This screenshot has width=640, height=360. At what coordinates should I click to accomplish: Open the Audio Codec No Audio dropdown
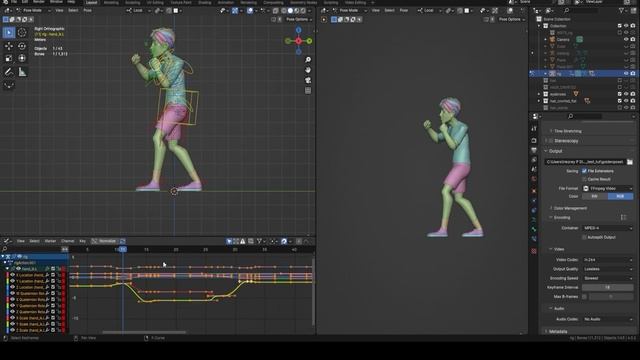(x=608, y=319)
